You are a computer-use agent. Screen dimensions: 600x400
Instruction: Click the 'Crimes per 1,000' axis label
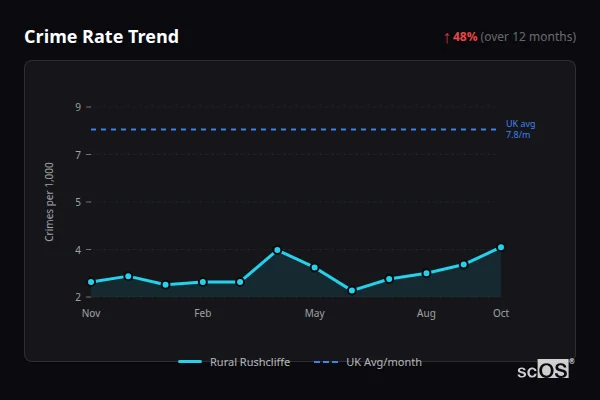coord(49,202)
